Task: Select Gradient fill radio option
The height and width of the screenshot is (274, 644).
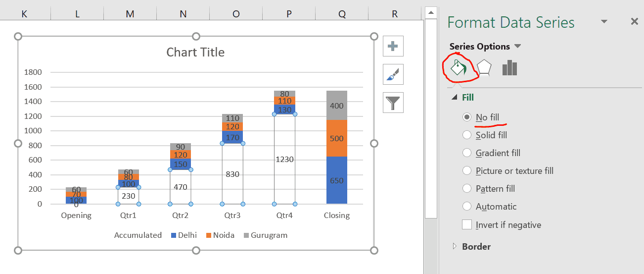Action: click(x=466, y=153)
